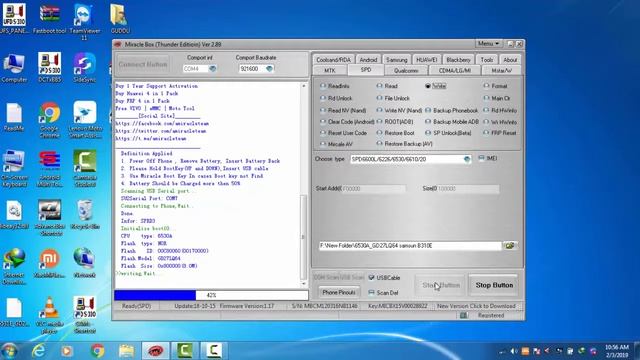This screenshot has width=640, height=360.
Task: Select Backup Phonebook radio option
Action: tap(451, 111)
